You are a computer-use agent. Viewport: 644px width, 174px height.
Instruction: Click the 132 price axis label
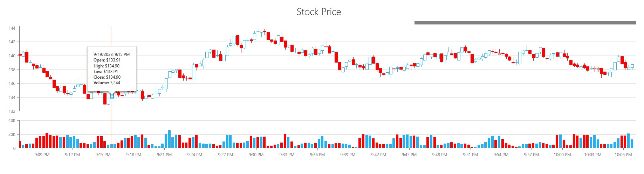tap(12, 111)
